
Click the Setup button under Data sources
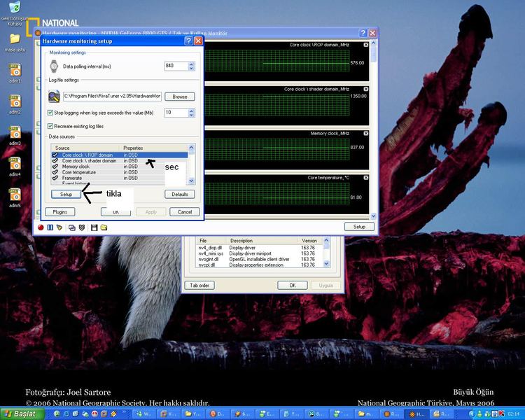(x=66, y=195)
